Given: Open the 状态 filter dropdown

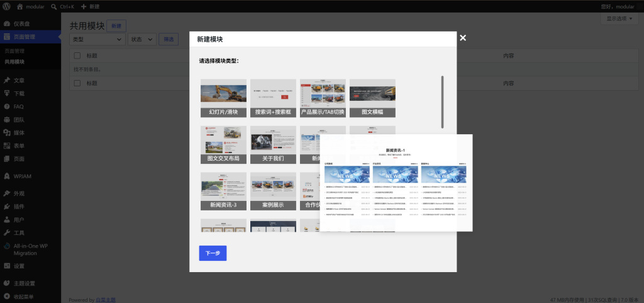Looking at the screenshot, I should [142, 40].
